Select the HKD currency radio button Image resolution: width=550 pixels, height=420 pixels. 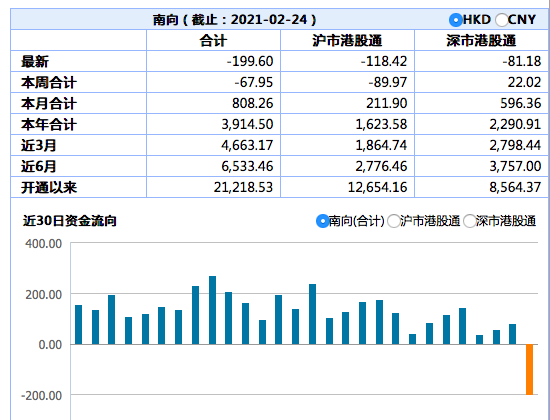tap(455, 20)
